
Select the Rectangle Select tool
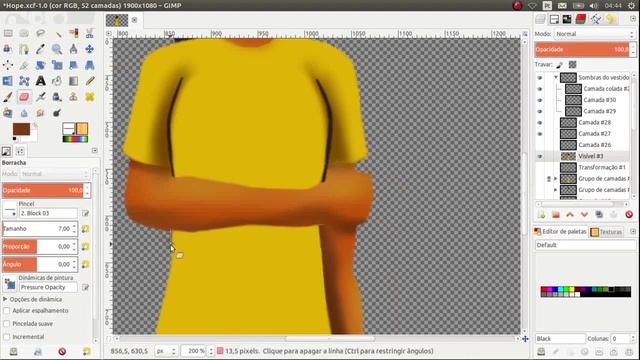pos(8,33)
